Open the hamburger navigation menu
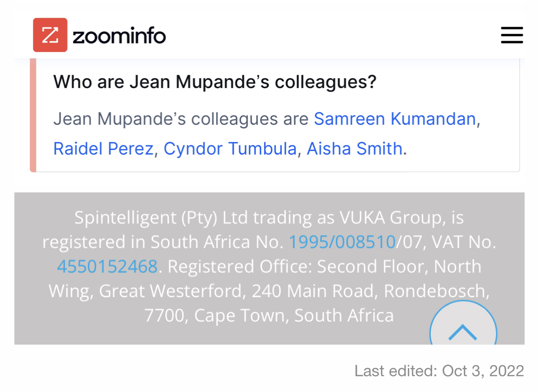The width and height of the screenshot is (539, 392). pyautogui.click(x=512, y=35)
